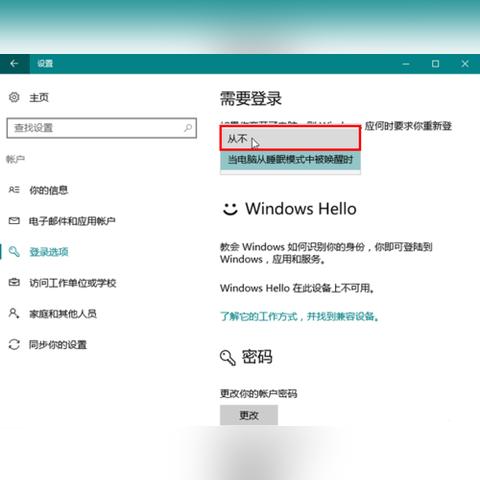The height and width of the screenshot is (480, 480).
Task: Open the 主页 home gear icon
Action: pos(14,97)
